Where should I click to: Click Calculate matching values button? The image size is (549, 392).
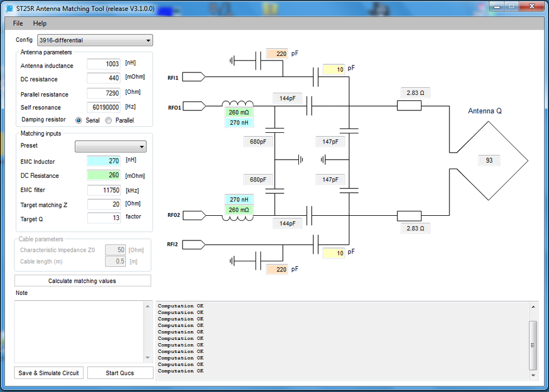(82, 281)
